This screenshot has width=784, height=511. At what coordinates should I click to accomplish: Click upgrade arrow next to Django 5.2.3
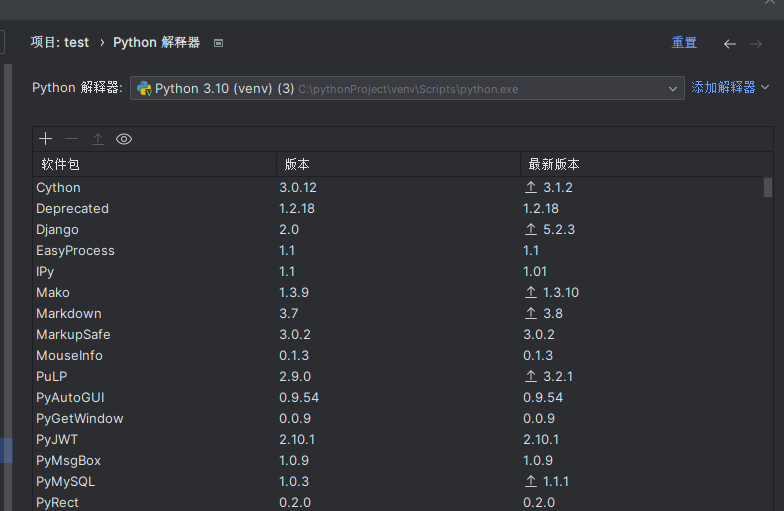530,229
